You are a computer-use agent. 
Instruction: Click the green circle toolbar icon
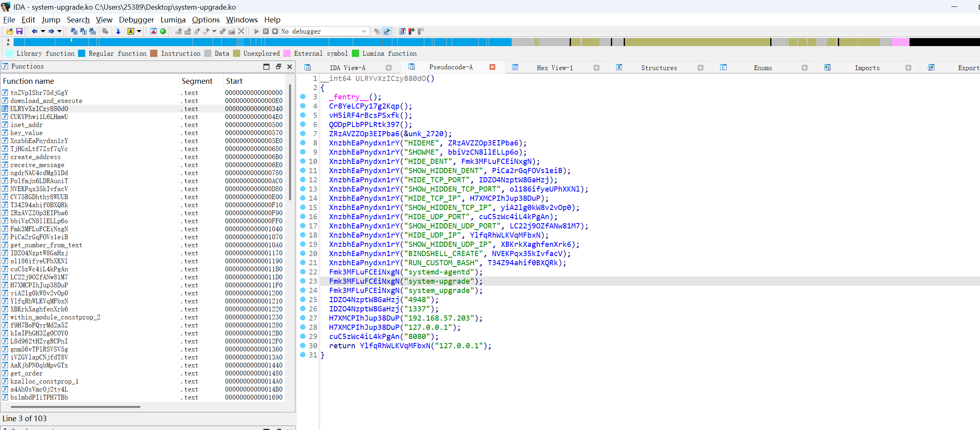[x=163, y=31]
